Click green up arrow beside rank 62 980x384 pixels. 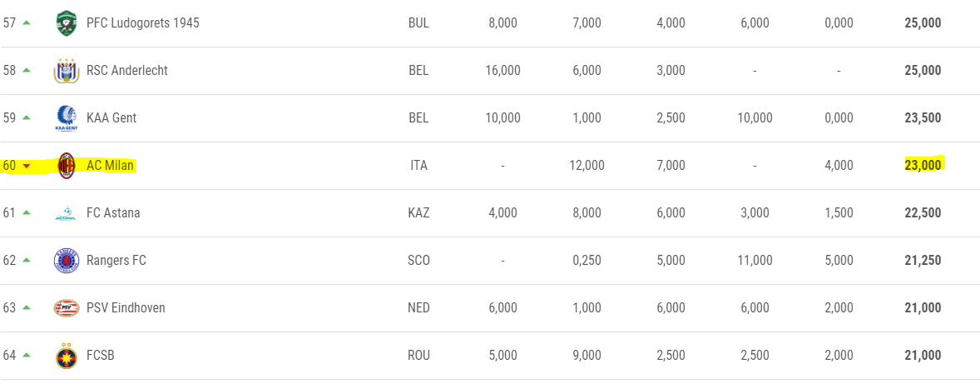pyautogui.click(x=27, y=260)
